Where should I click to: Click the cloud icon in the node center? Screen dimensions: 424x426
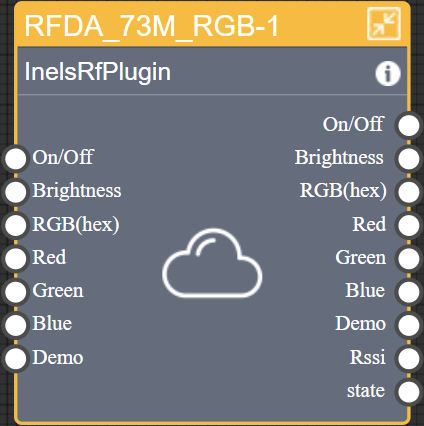(212, 263)
